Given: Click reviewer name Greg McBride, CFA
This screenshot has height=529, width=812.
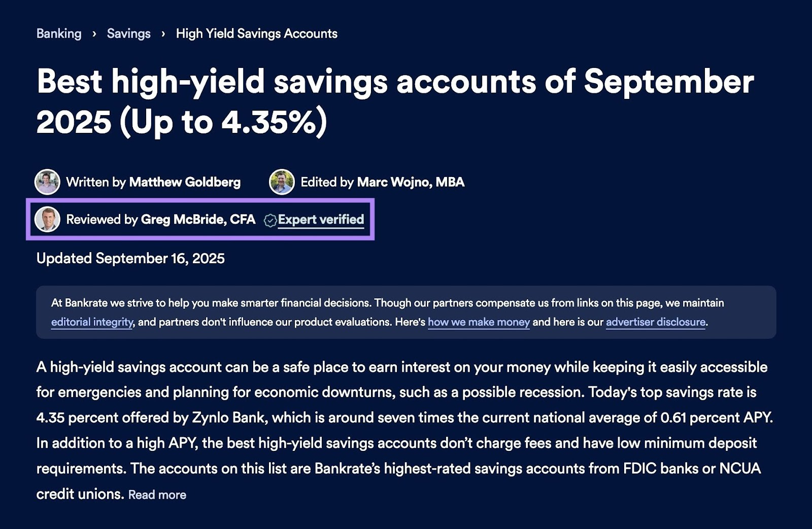Looking at the screenshot, I should [x=198, y=220].
